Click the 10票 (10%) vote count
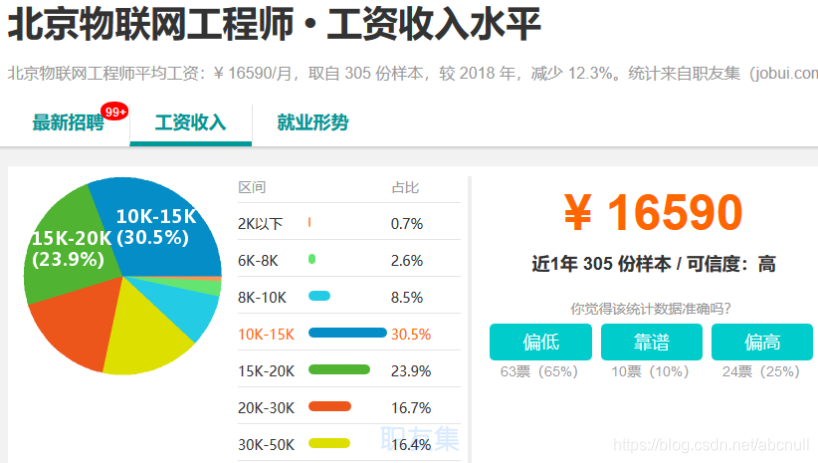Viewport: 818px width, 463px height. point(650,371)
